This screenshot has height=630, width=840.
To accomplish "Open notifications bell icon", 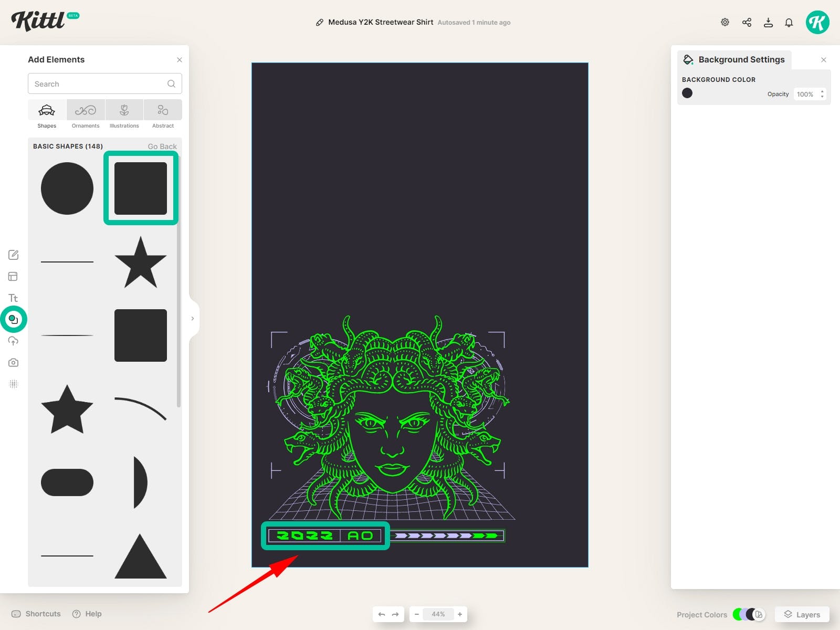I will coord(789,23).
